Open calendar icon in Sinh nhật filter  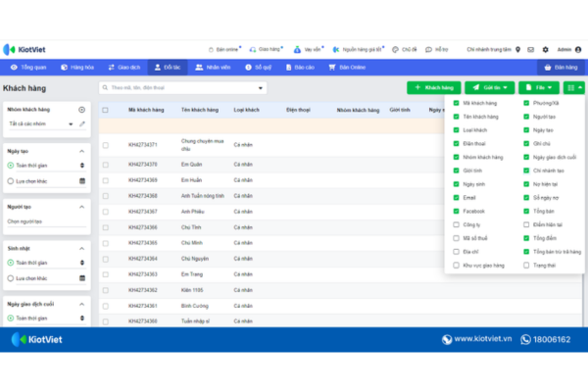pyautogui.click(x=82, y=278)
